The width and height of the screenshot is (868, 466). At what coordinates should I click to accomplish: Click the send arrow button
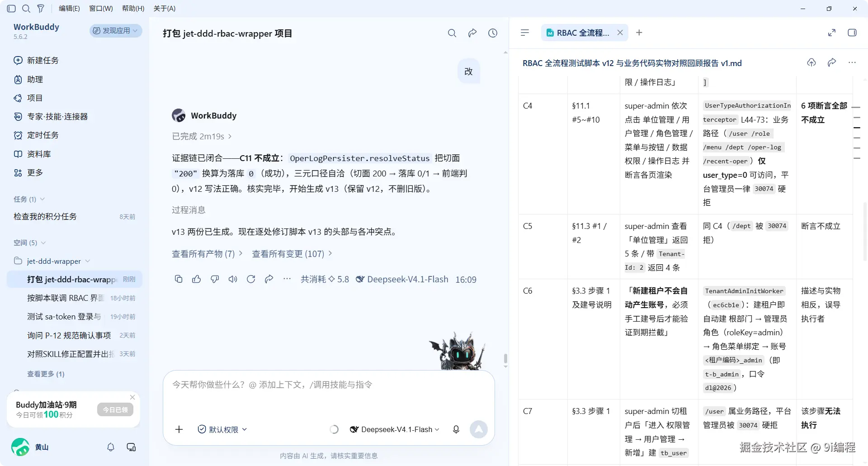pos(479,429)
